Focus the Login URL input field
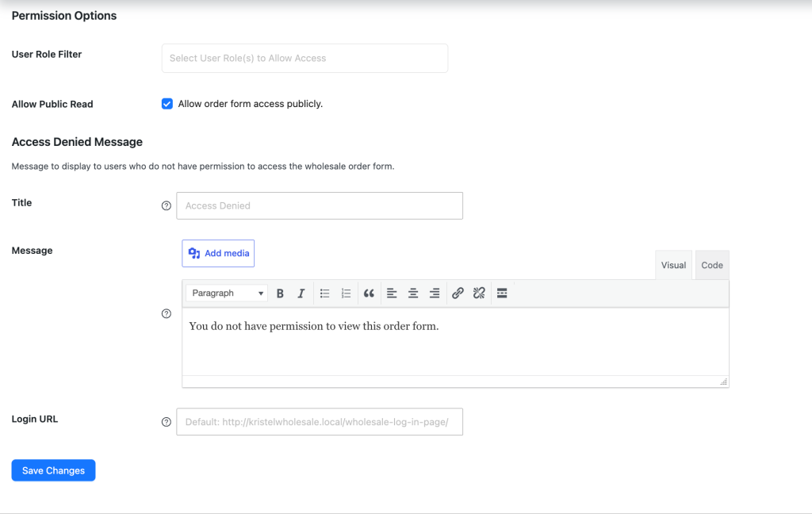Viewport: 812px width, 514px height. click(x=320, y=422)
